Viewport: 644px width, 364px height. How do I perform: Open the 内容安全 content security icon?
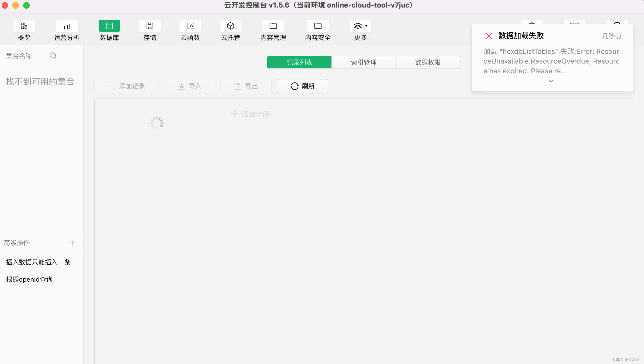[x=318, y=26]
